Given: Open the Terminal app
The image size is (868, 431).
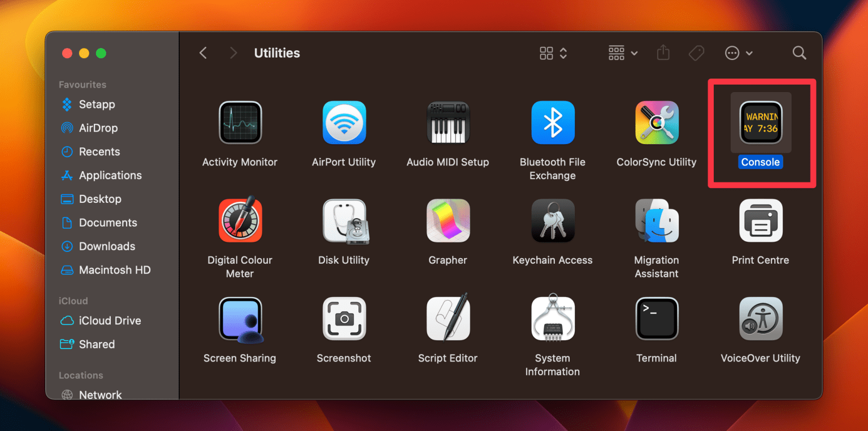Looking at the screenshot, I should (x=656, y=318).
